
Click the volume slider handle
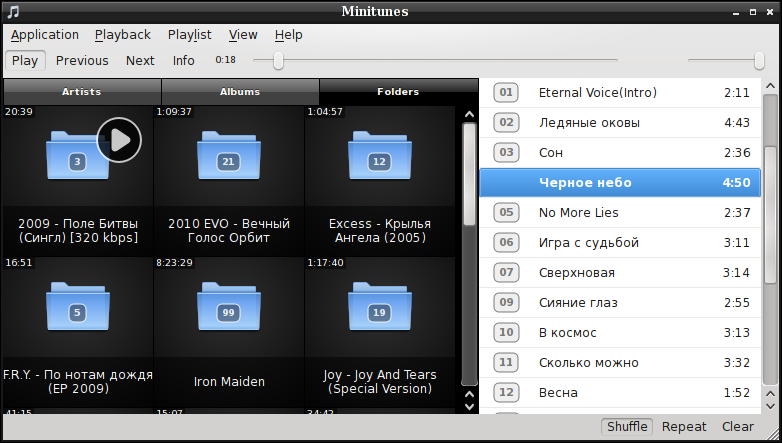759,60
